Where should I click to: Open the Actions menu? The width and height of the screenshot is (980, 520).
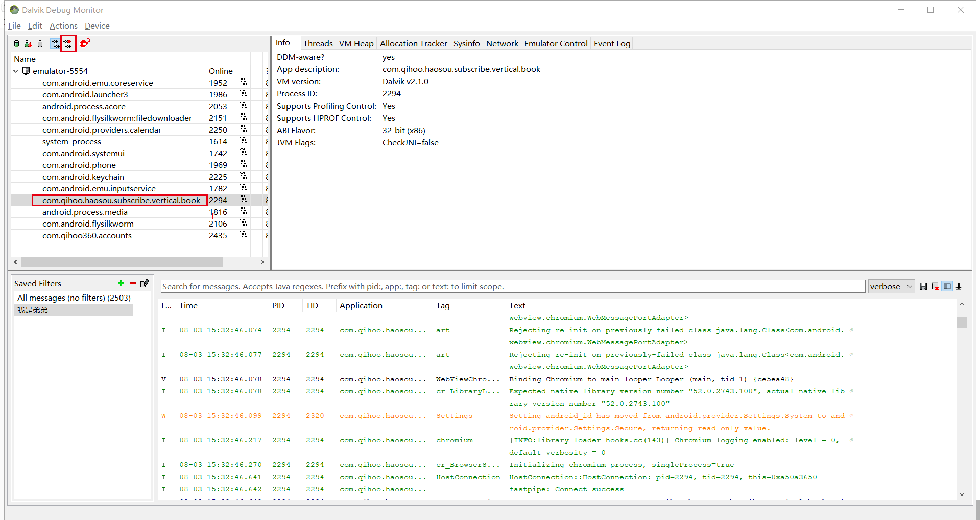tap(63, 26)
